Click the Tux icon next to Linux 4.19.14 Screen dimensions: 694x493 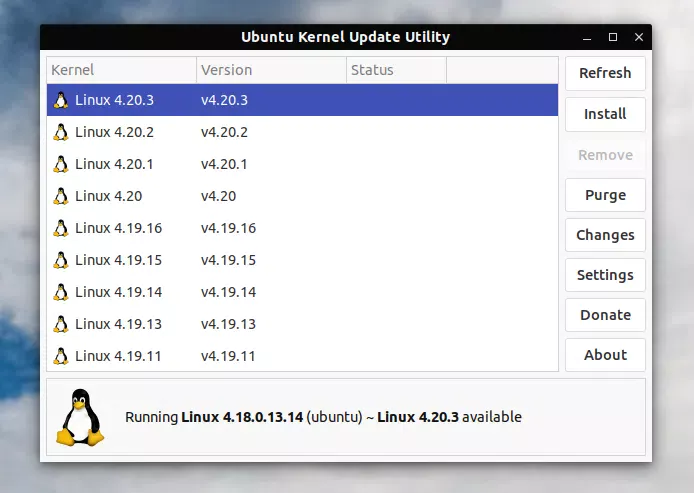[61, 292]
